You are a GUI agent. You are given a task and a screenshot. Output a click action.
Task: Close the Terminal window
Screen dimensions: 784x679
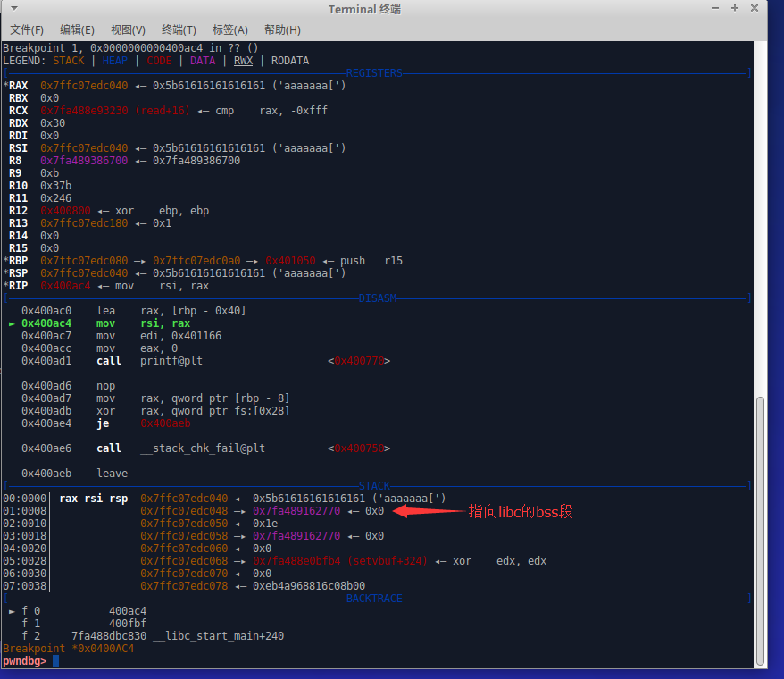[755, 8]
